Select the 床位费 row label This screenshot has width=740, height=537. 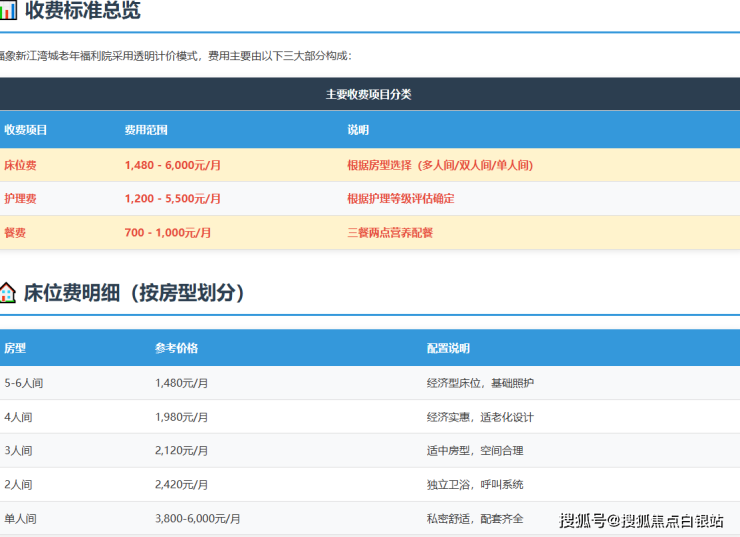[x=21, y=165]
